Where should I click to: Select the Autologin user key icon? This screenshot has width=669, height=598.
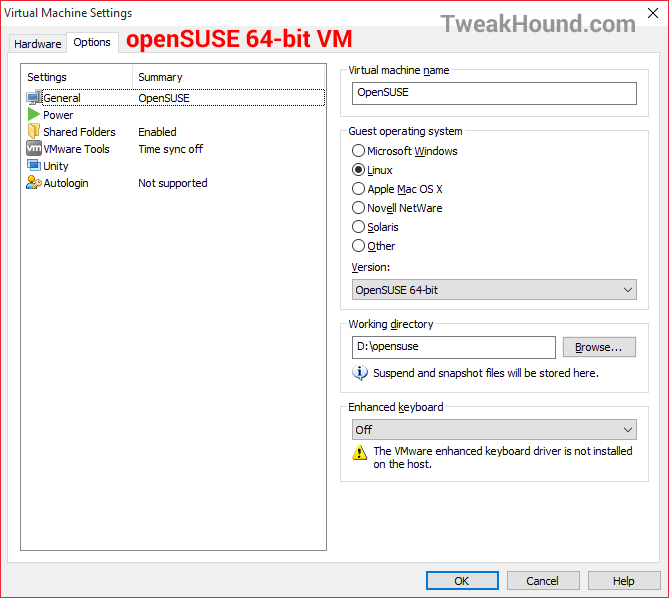pos(34,183)
